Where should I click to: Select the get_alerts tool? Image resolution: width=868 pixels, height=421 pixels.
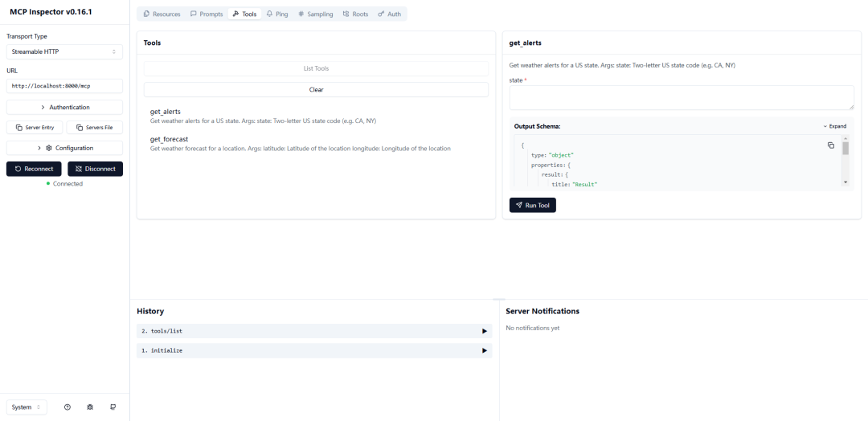coord(316,116)
